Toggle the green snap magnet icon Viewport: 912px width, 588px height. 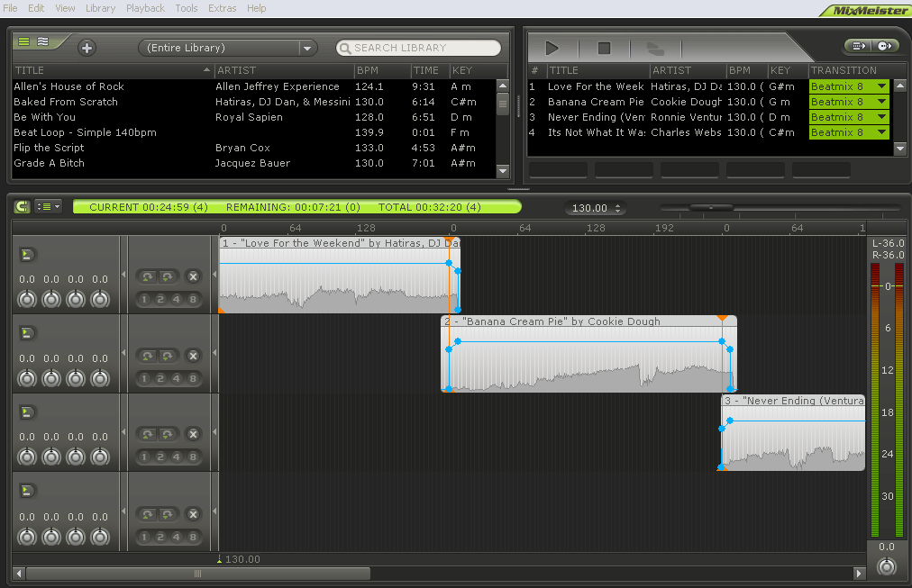coord(23,206)
